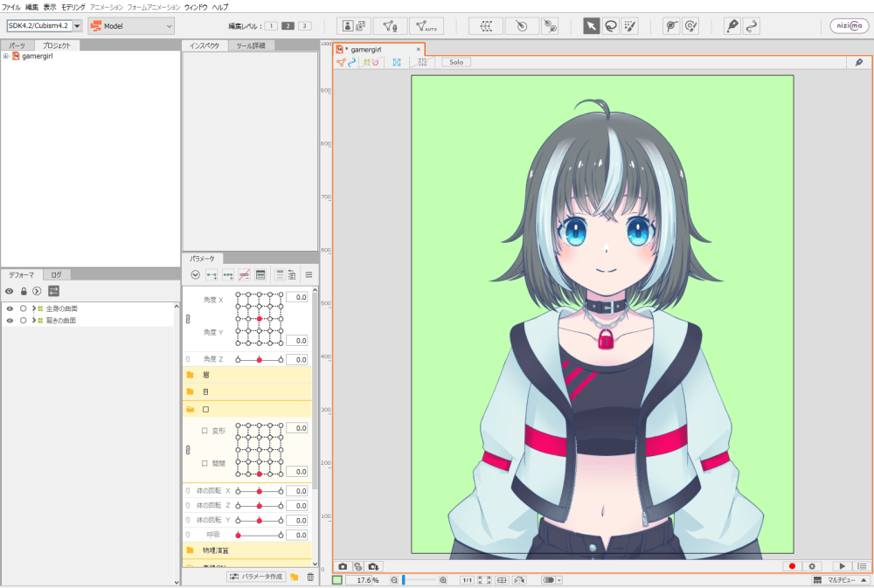Open the モデリング menu

coord(73,7)
